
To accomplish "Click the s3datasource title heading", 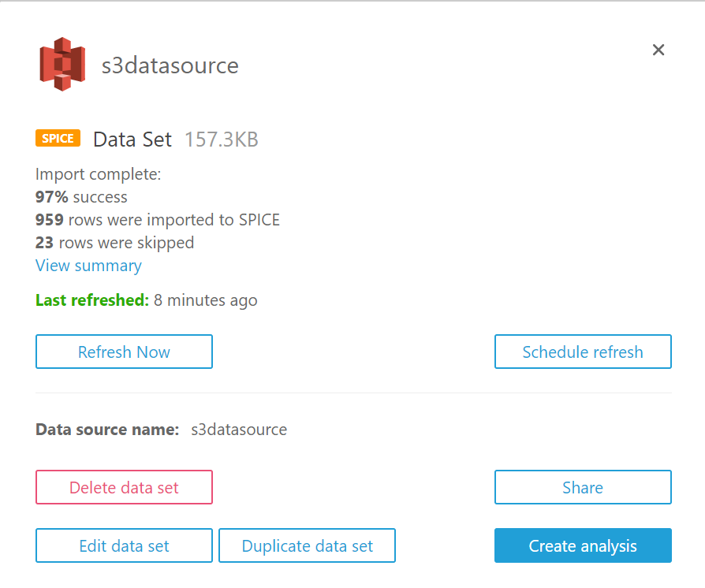I will pyautogui.click(x=170, y=65).
